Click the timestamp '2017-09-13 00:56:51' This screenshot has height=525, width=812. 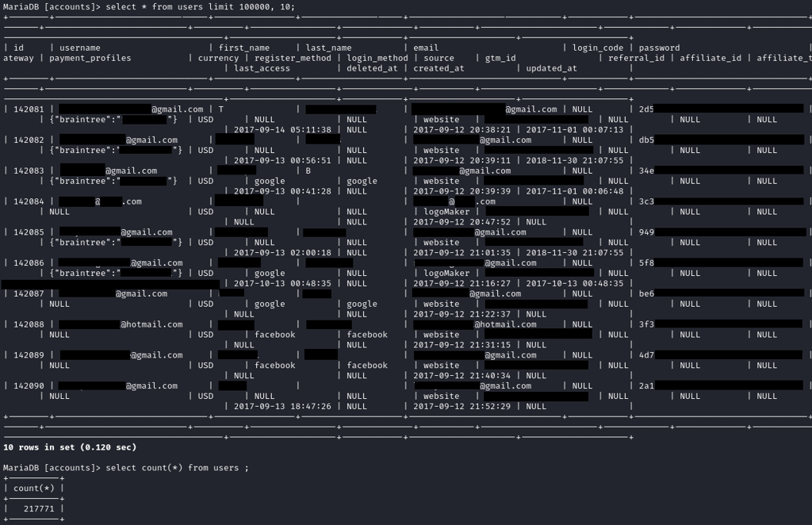[282, 160]
